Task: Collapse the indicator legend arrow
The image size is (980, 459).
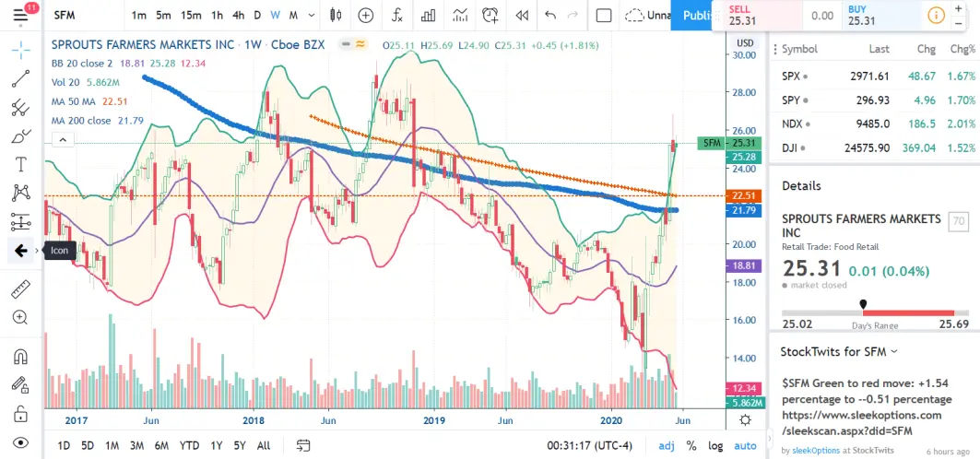Action: pyautogui.click(x=63, y=140)
